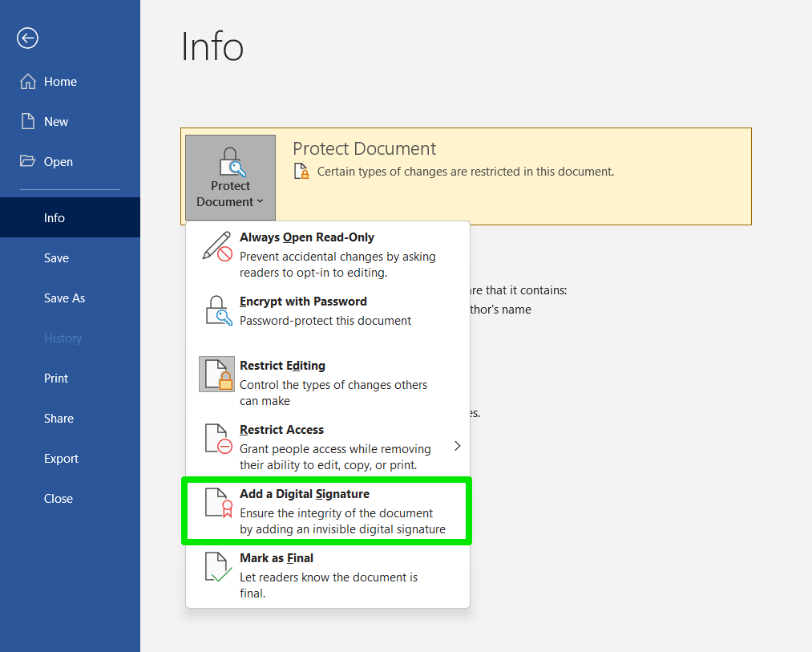Go to the Print page
Viewport: 812px width, 652px height.
coord(56,379)
